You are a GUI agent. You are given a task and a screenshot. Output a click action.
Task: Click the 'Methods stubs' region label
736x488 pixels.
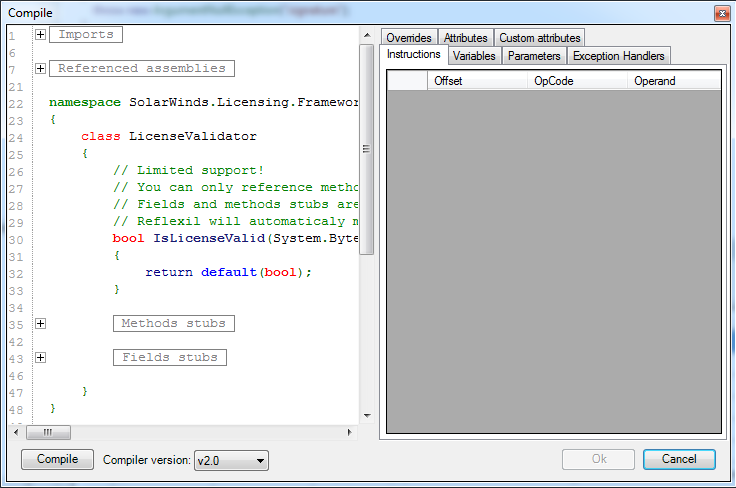pyautogui.click(x=174, y=323)
